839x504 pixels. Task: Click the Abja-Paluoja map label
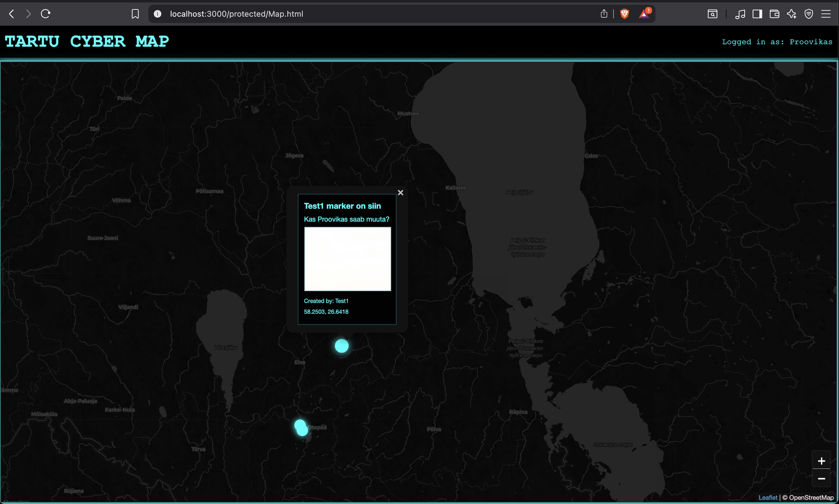pyautogui.click(x=80, y=401)
